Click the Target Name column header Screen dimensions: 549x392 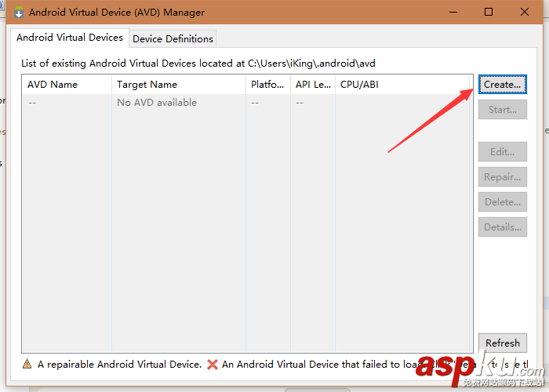point(179,85)
